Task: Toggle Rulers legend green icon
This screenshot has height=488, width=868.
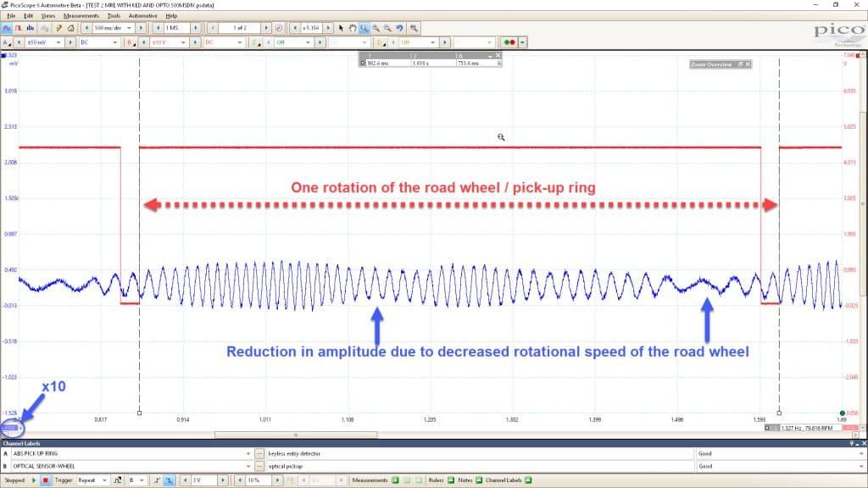Action: click(x=451, y=480)
